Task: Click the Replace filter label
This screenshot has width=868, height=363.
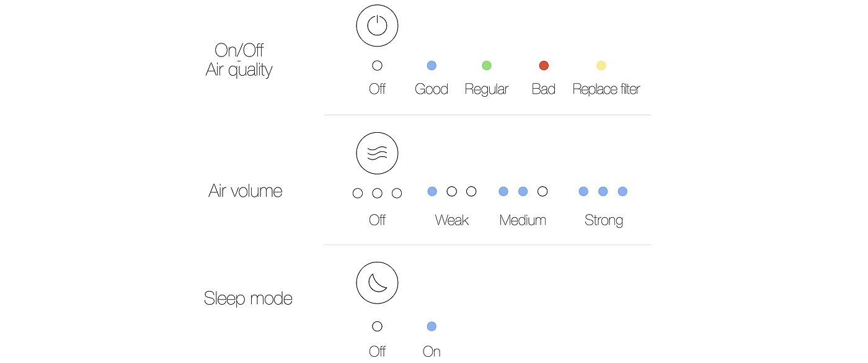Action: point(606,89)
